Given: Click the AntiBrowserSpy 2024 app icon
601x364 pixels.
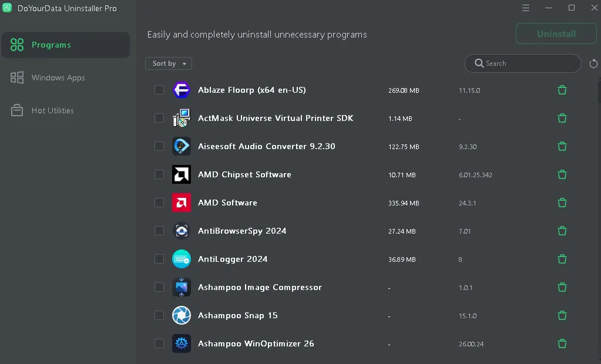Looking at the screenshot, I should (x=182, y=231).
